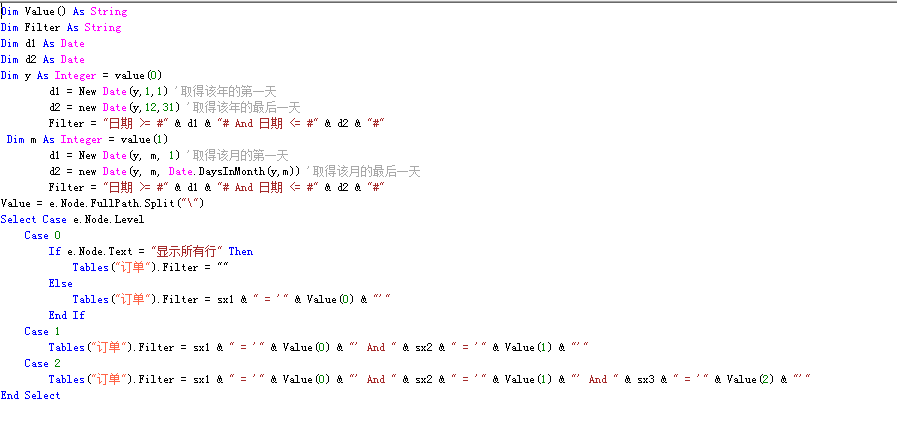The image size is (897, 436).
Task: Click the 'Case 1' line
Action: point(42,332)
